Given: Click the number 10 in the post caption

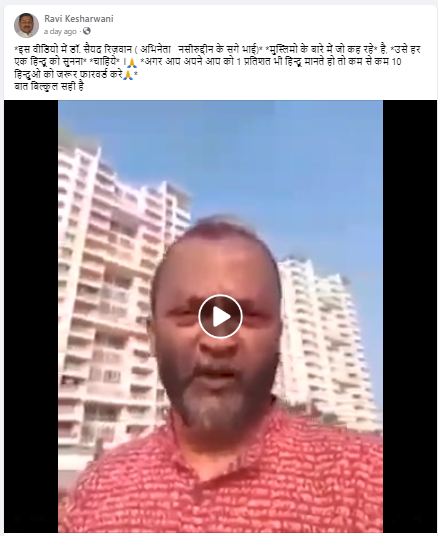Looking at the screenshot, I should pos(396,62).
